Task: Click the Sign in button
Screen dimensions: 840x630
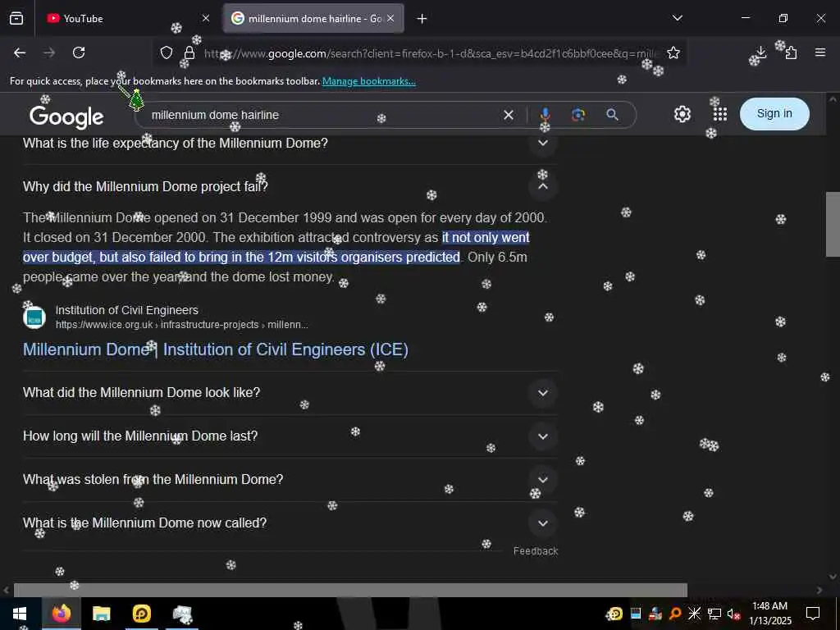Action: pos(774,113)
